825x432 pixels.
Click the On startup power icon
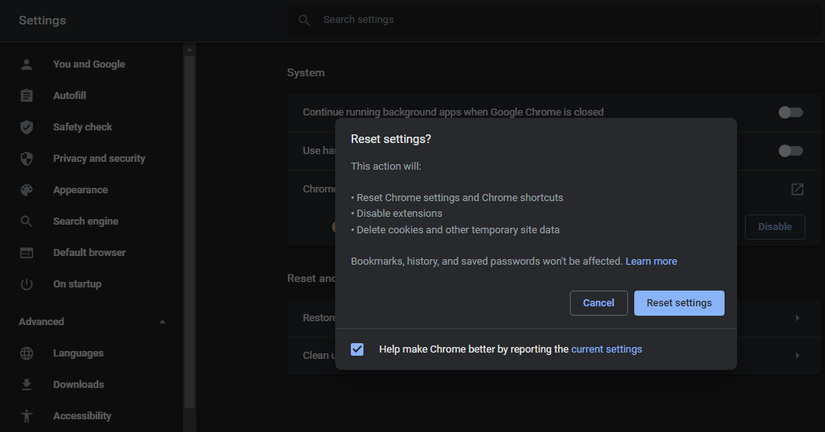(x=27, y=284)
